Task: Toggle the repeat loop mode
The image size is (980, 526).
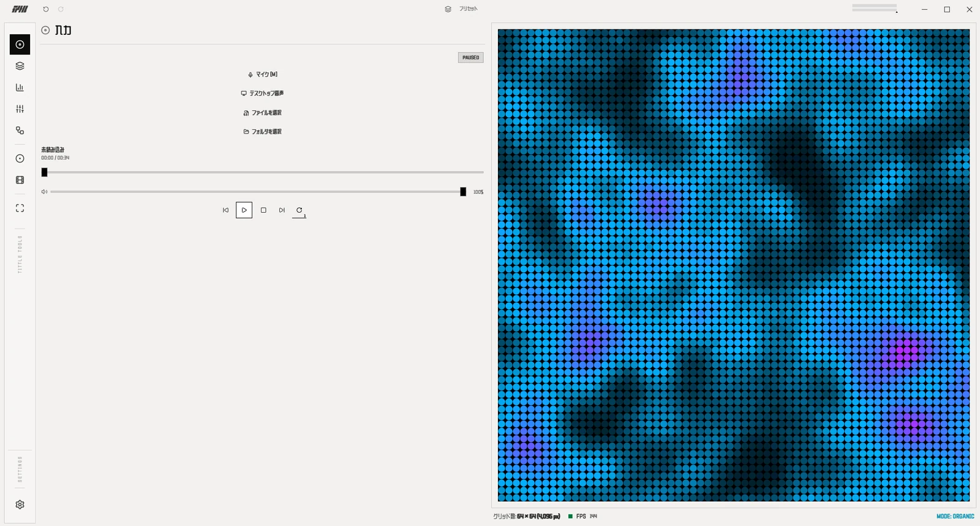Action: click(x=299, y=210)
